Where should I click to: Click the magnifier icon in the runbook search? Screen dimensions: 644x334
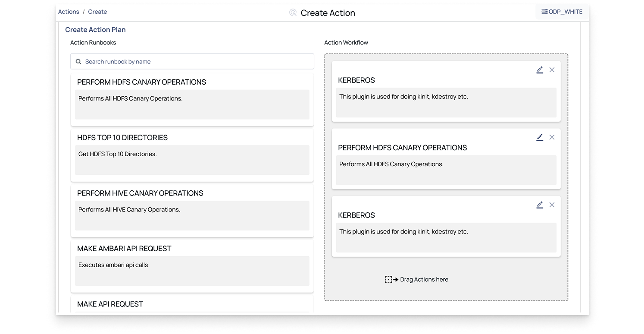[78, 62]
